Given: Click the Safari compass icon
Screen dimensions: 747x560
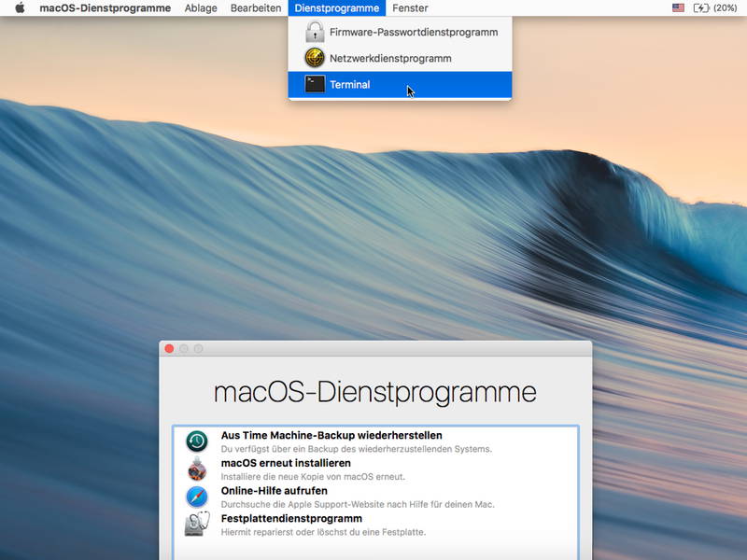Looking at the screenshot, I should (x=197, y=497).
